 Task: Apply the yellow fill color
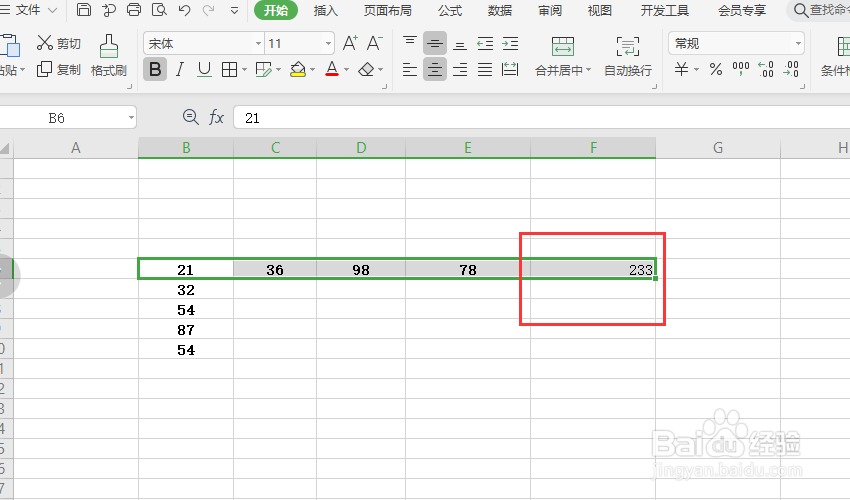tap(298, 69)
